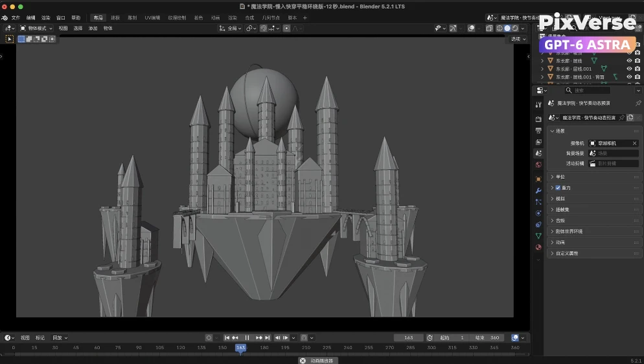Jump to the timeline start frame

click(227, 337)
